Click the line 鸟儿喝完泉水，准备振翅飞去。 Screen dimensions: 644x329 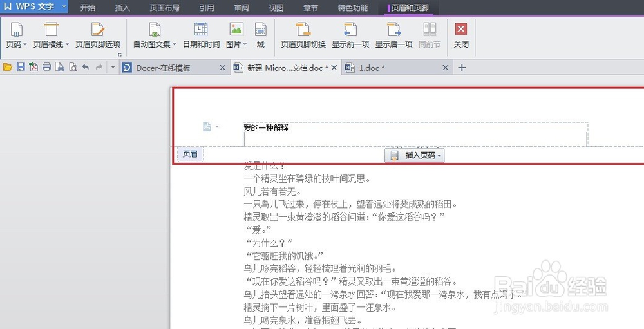pyautogui.click(x=303, y=320)
